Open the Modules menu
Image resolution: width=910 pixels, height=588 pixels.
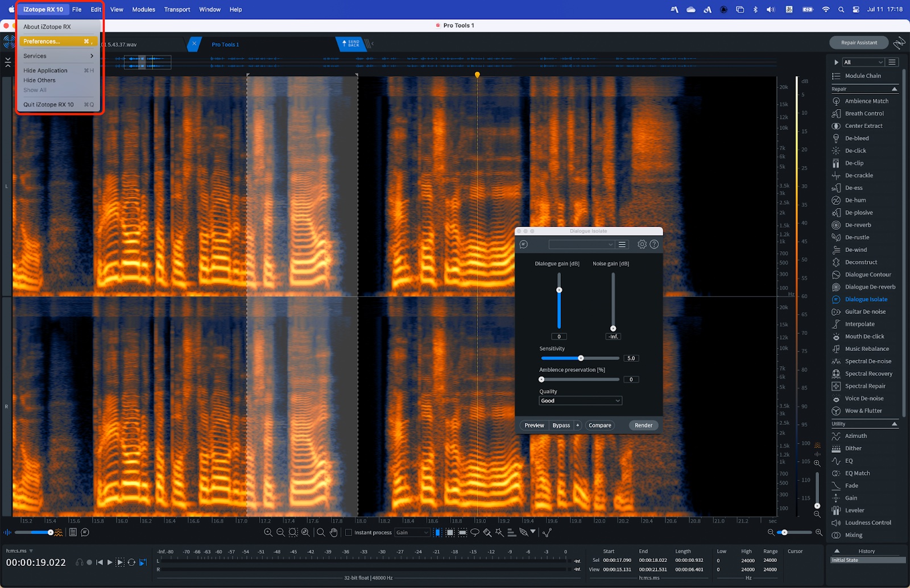click(143, 10)
